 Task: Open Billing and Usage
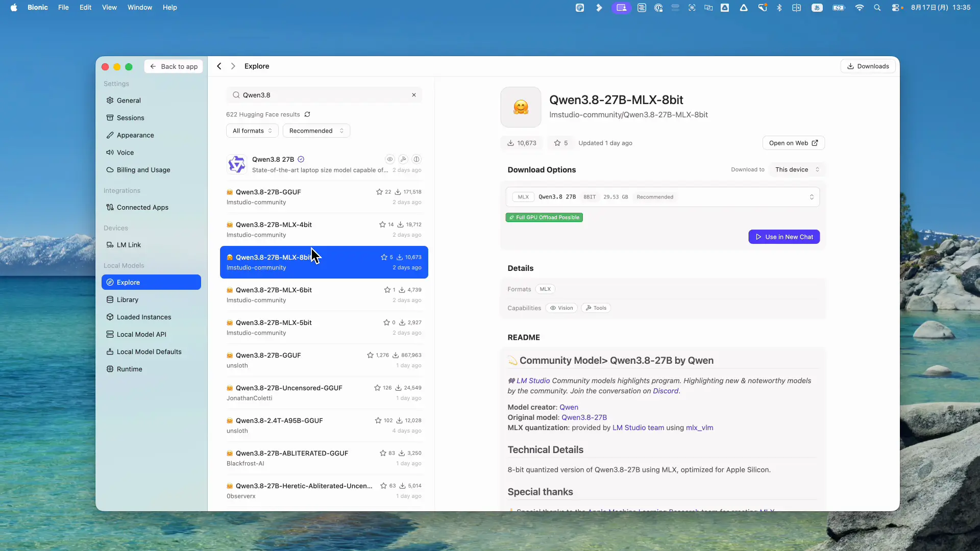[151, 170]
